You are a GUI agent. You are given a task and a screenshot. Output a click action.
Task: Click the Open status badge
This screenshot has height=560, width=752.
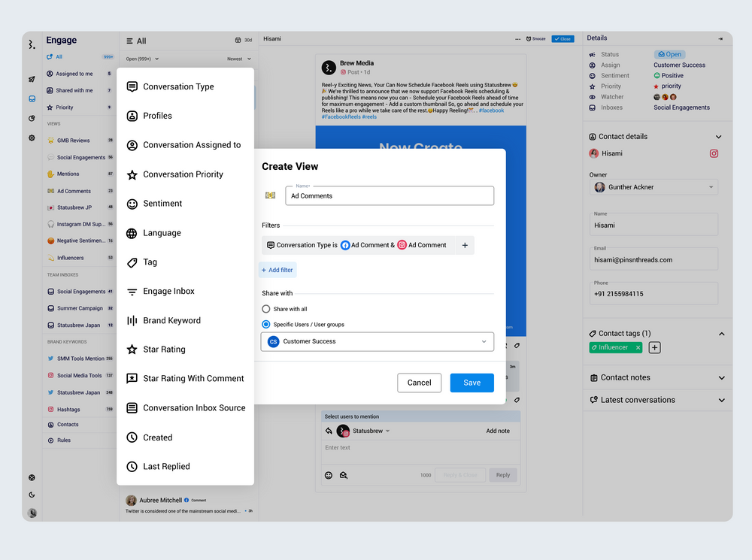click(669, 54)
